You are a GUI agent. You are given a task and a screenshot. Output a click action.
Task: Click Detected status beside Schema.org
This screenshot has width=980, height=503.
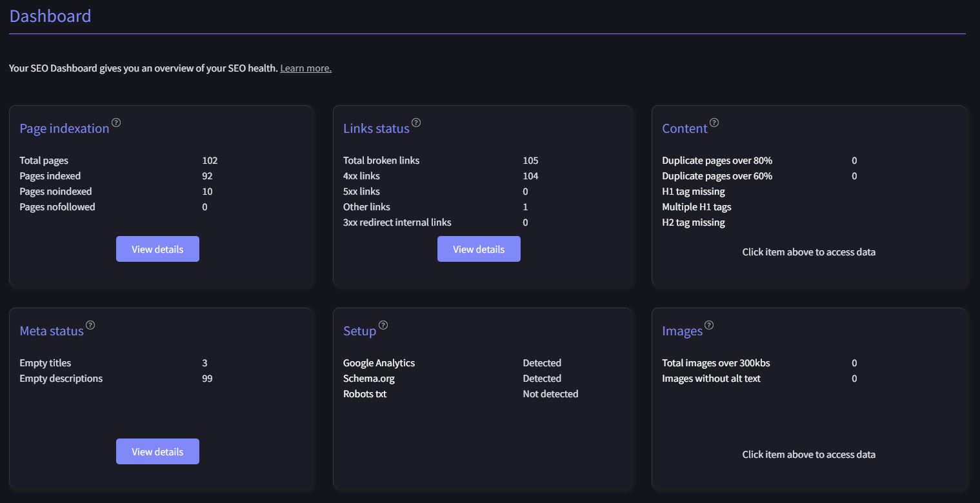542,379
